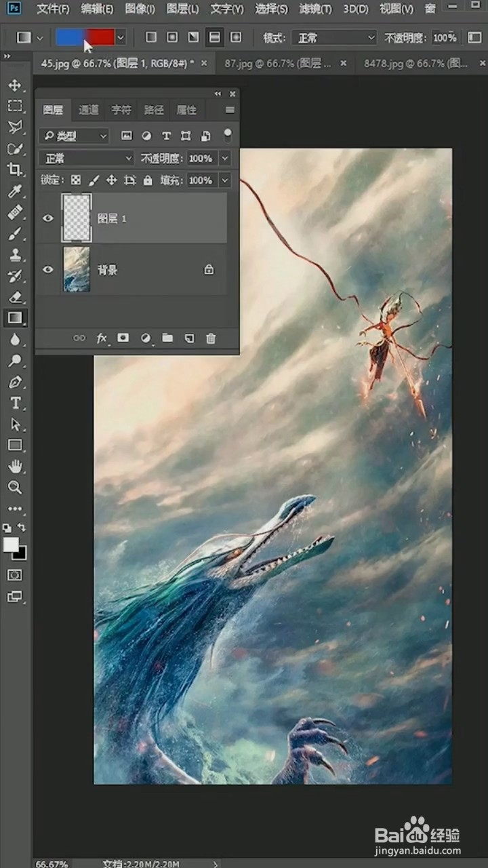Image resolution: width=488 pixels, height=868 pixels.
Task: Select the Rectangular Marquee tool
Action: pyautogui.click(x=15, y=106)
